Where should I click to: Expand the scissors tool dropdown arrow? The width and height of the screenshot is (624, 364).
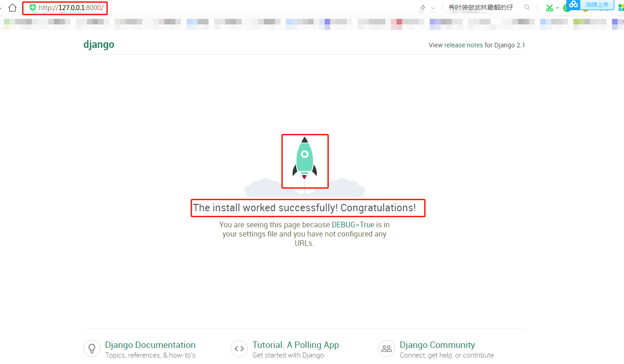coord(557,8)
